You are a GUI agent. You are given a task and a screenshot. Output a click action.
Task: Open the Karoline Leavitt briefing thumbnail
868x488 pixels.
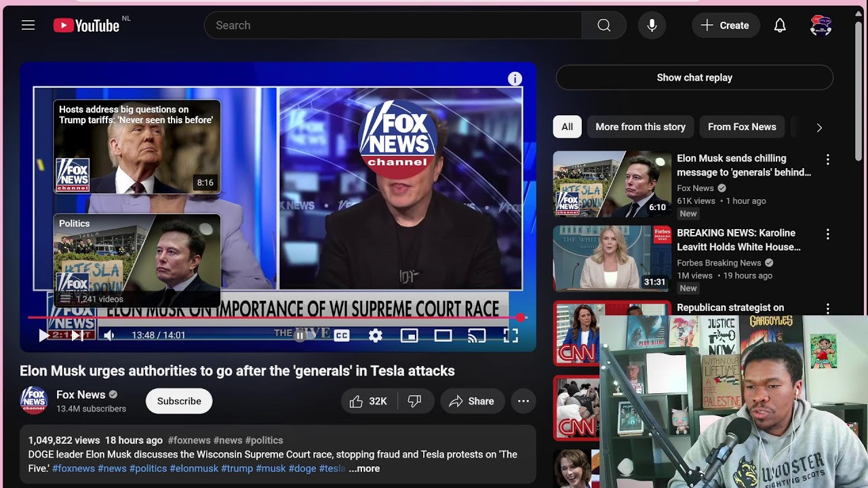pos(612,258)
